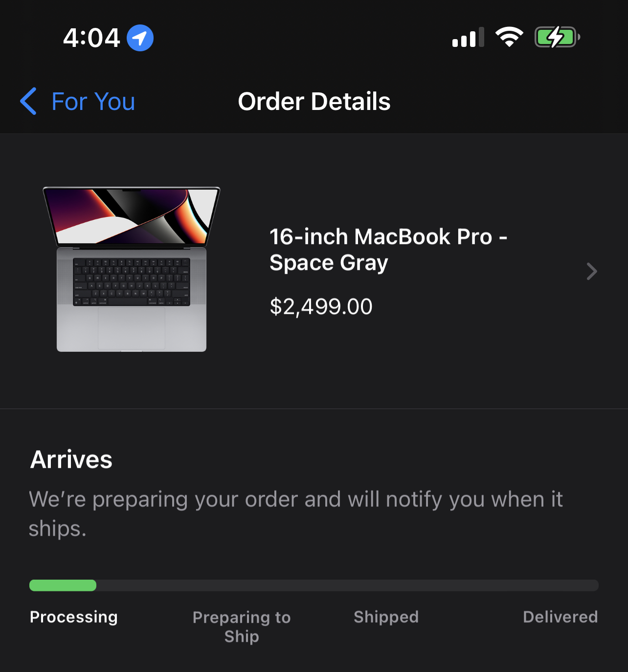Tap the $2,499.00 price
628x672 pixels.
coord(321,307)
